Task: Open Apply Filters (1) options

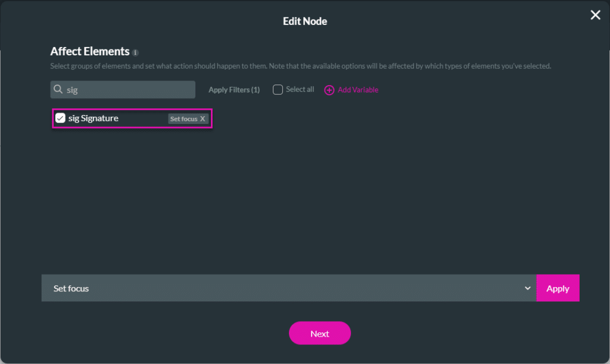Action: click(234, 90)
